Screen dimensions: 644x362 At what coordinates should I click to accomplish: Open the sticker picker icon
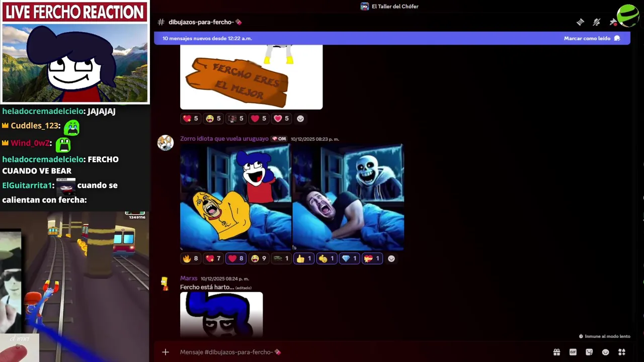tap(589, 352)
